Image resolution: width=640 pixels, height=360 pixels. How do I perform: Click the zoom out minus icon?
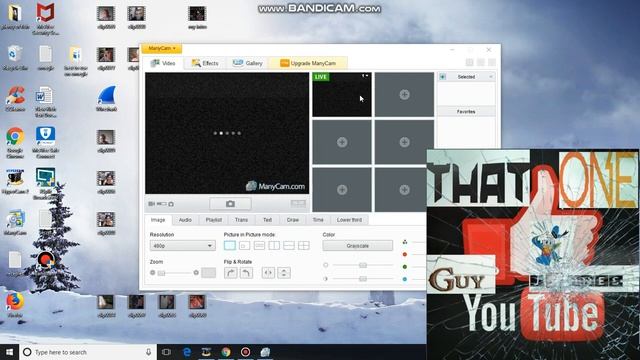point(153,273)
